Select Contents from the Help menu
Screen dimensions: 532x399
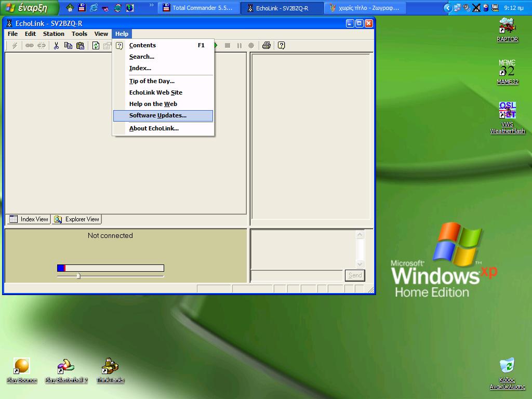pos(163,45)
